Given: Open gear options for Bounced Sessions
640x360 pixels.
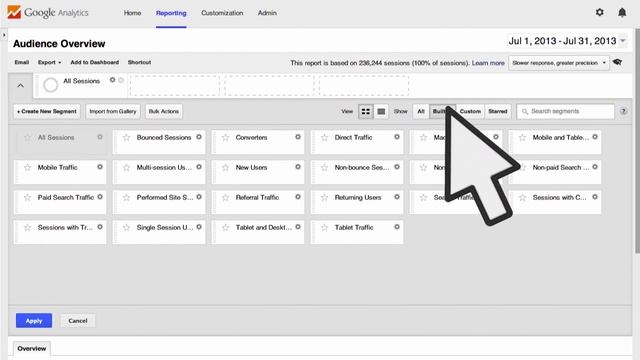Looking at the screenshot, I should 199,137.
